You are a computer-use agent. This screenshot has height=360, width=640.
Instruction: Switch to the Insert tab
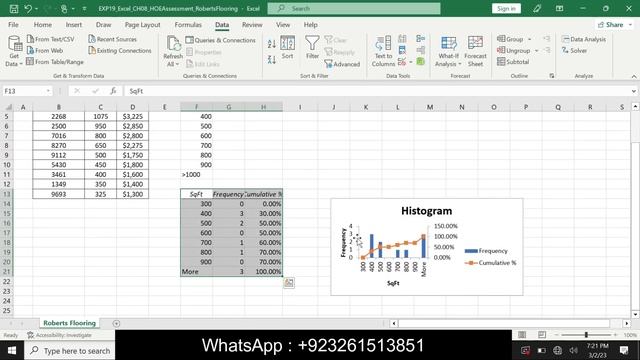74,25
